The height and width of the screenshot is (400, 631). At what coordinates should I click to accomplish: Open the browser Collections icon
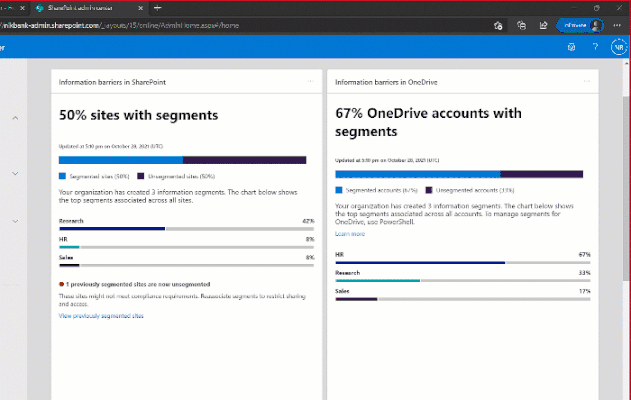coord(522,26)
